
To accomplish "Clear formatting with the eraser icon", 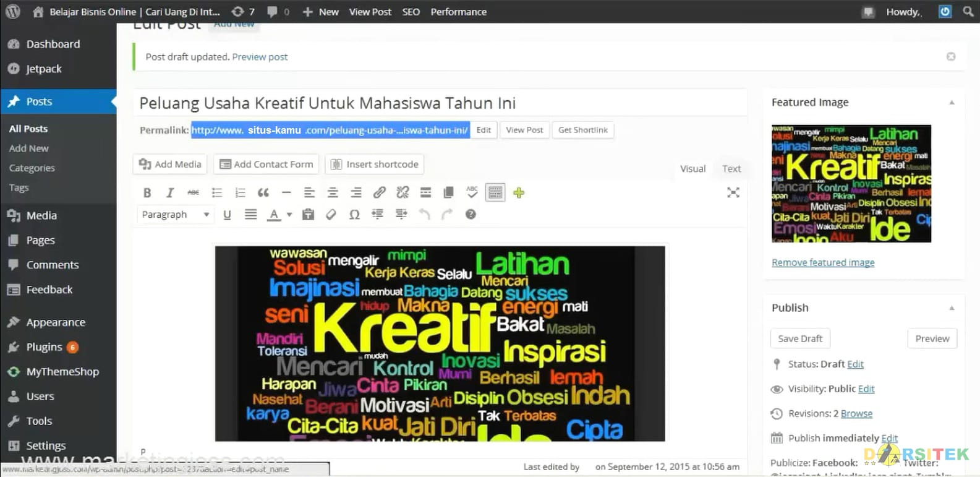I will pyautogui.click(x=331, y=215).
